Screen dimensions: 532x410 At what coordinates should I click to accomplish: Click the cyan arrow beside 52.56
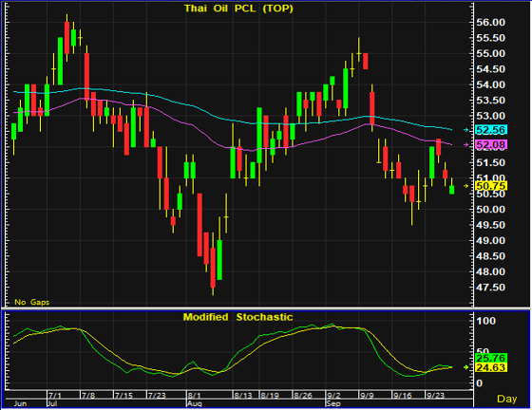coord(466,130)
